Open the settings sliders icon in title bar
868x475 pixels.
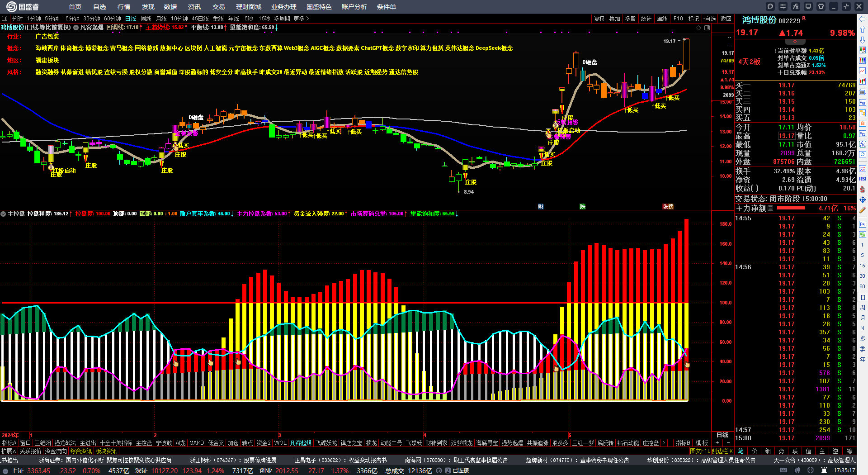[783, 6]
